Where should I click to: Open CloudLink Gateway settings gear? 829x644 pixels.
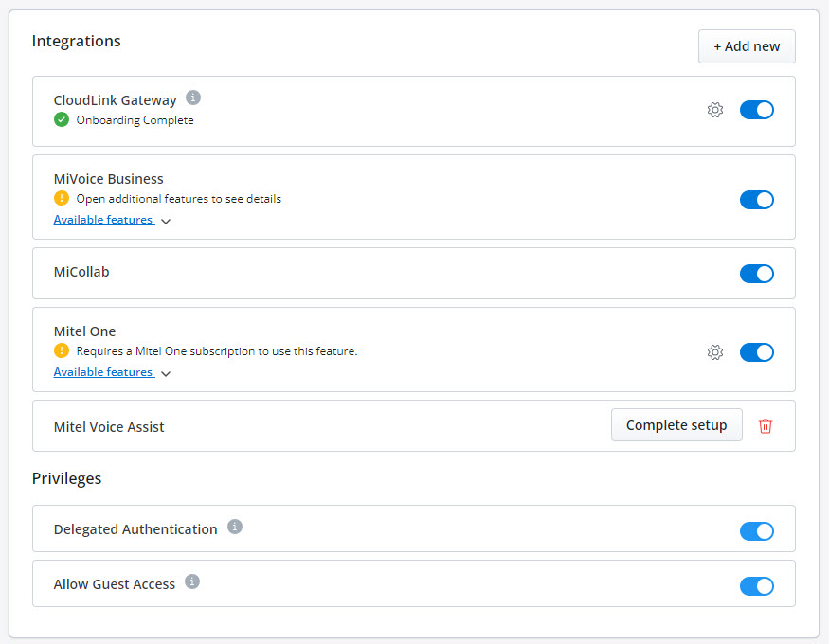[x=714, y=110]
